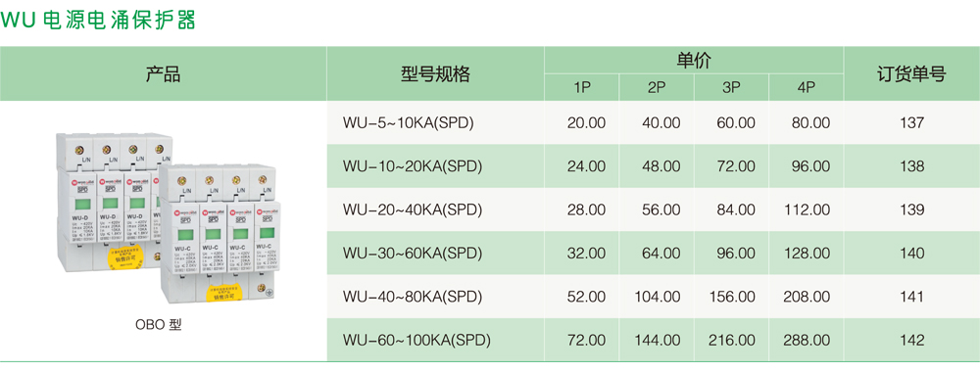The height and width of the screenshot is (372, 980).
Task: Select the 型号规格 column header
Action: (435, 74)
